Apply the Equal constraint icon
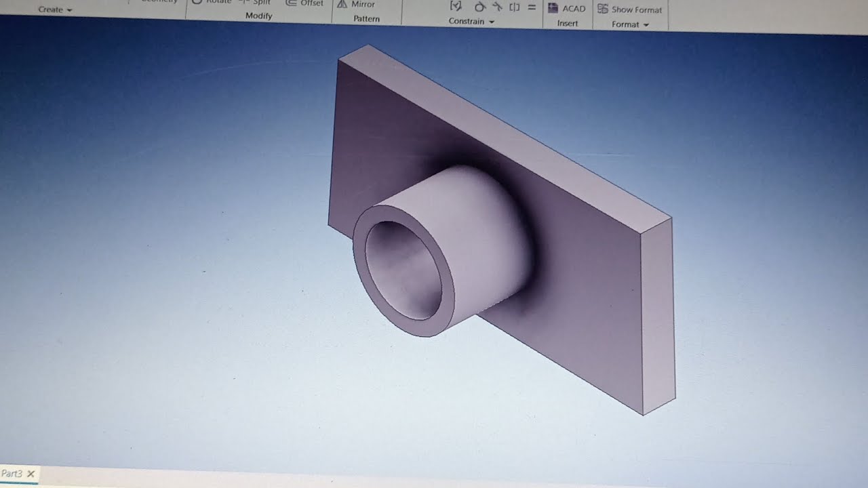This screenshot has height=488, width=868. 532,7
